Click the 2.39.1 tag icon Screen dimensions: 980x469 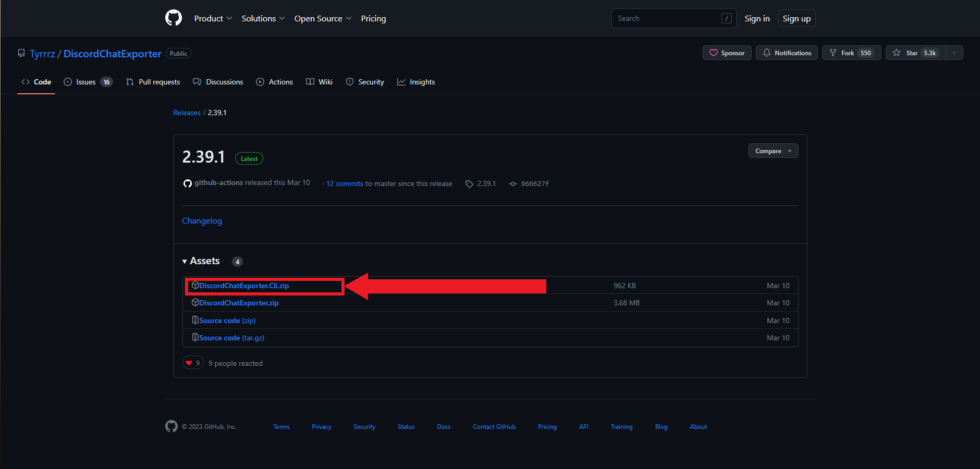(469, 184)
